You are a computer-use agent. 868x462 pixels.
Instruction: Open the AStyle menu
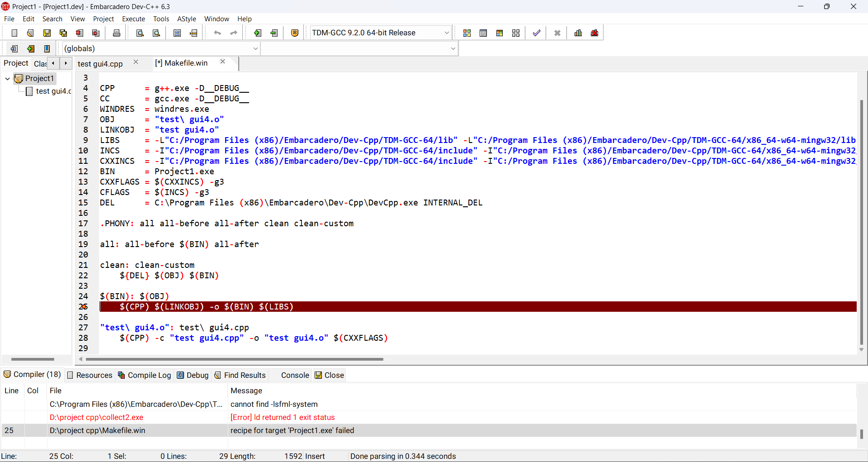[x=187, y=19]
